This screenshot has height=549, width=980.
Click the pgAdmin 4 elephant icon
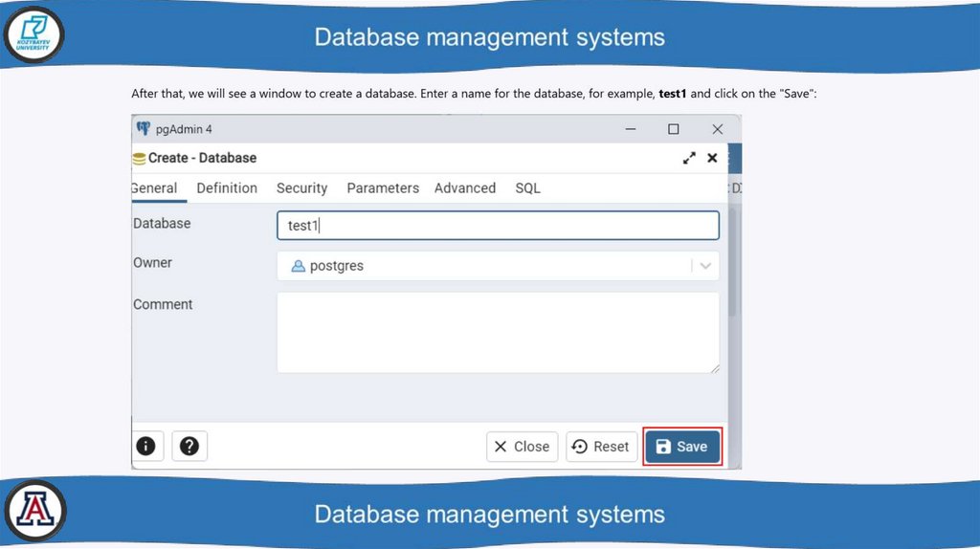pyautogui.click(x=144, y=129)
